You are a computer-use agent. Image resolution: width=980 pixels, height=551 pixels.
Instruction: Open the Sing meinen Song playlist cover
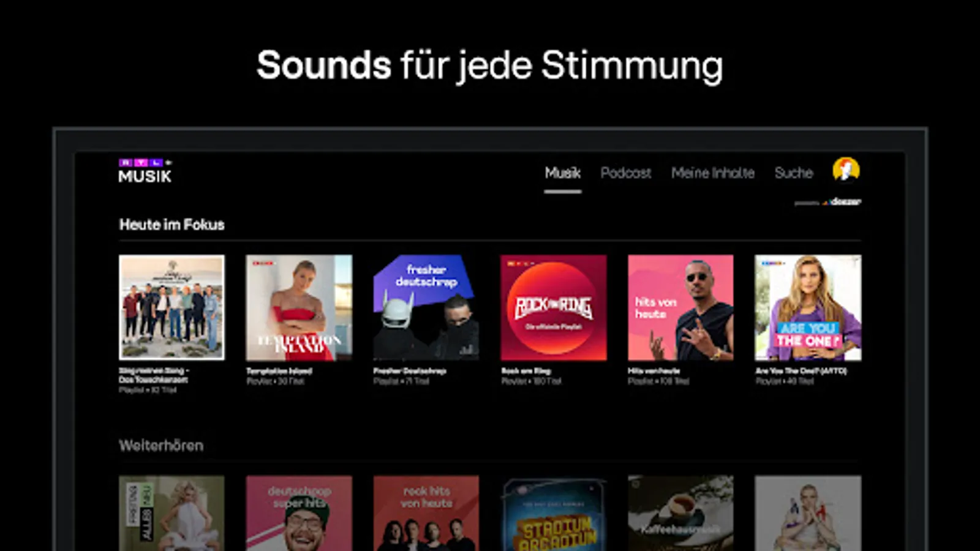[x=171, y=307]
